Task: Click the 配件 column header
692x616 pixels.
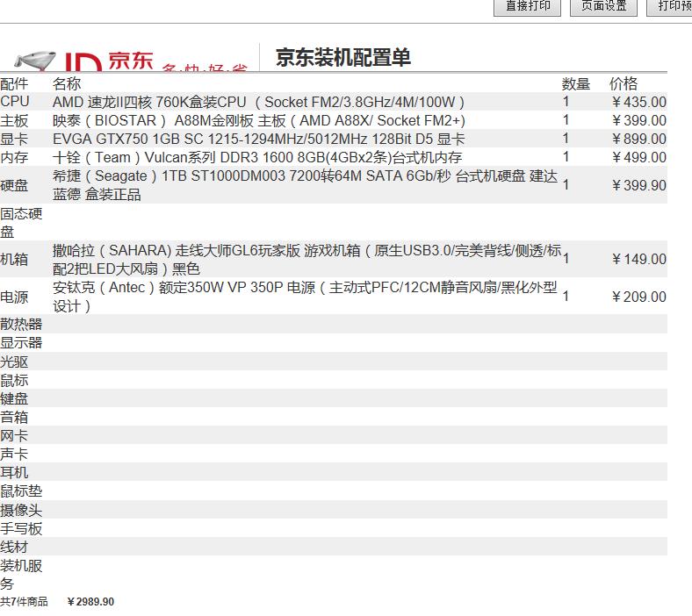Action: click(14, 83)
